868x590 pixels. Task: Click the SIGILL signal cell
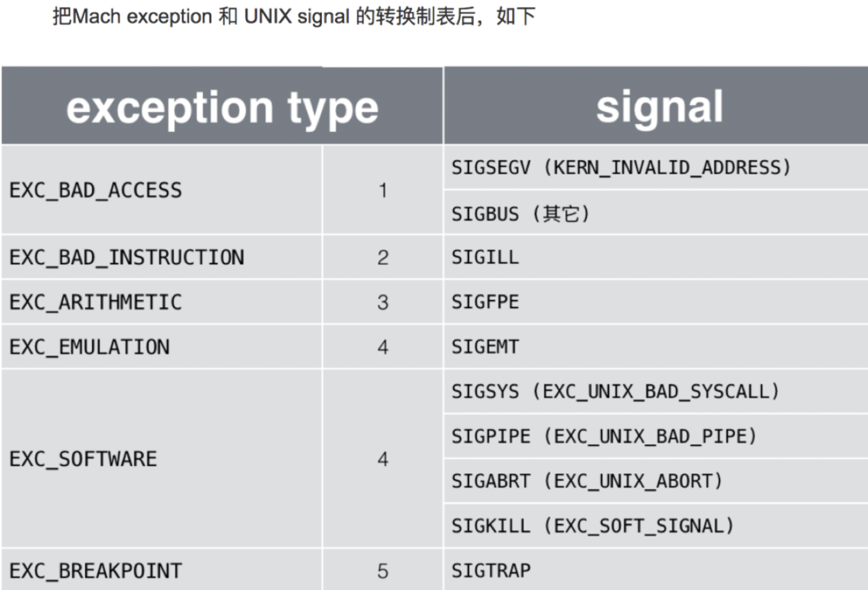656,257
